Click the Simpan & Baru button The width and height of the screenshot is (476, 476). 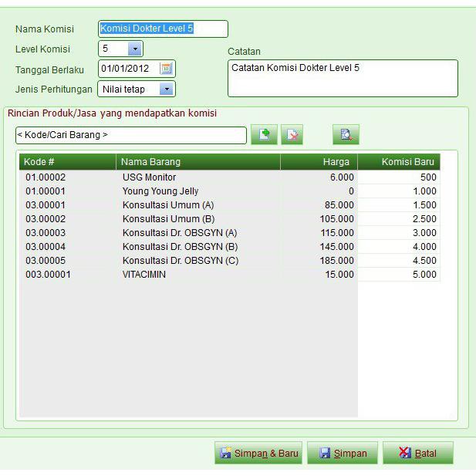(x=258, y=453)
